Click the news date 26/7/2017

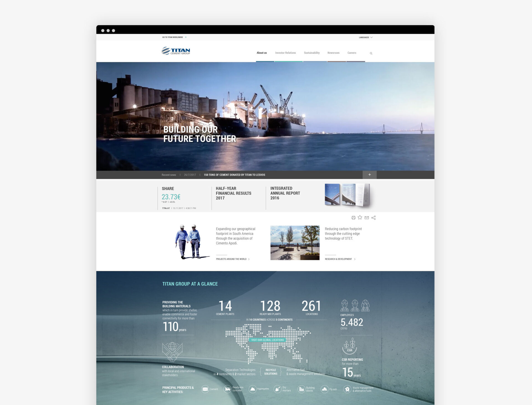click(x=190, y=175)
